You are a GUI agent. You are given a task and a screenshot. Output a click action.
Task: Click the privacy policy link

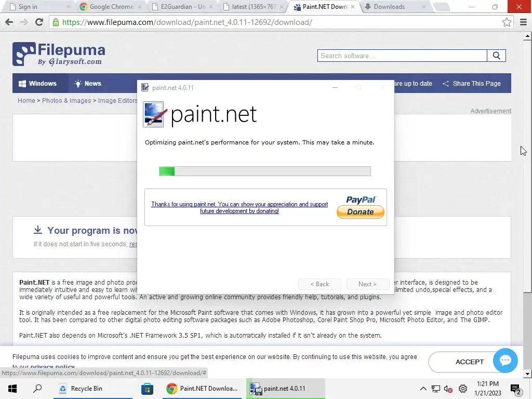coord(52,367)
